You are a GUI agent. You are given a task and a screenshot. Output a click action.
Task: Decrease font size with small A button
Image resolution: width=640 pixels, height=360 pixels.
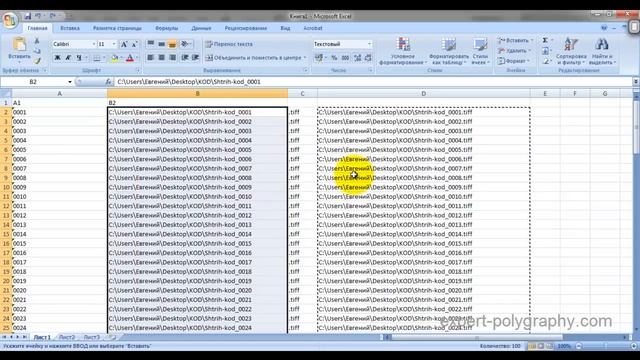click(134, 44)
